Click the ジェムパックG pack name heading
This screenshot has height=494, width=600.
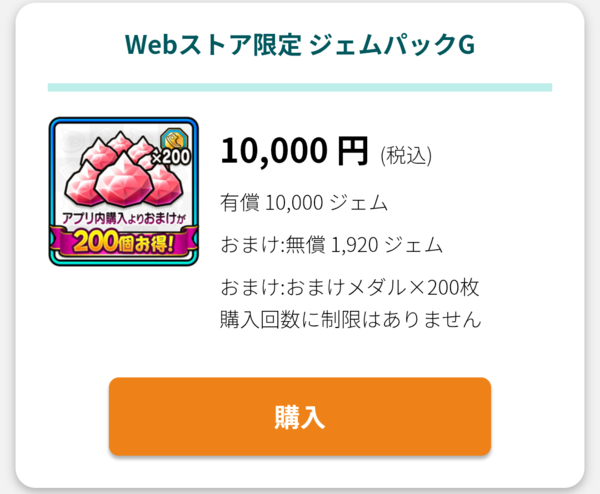pyautogui.click(x=391, y=45)
